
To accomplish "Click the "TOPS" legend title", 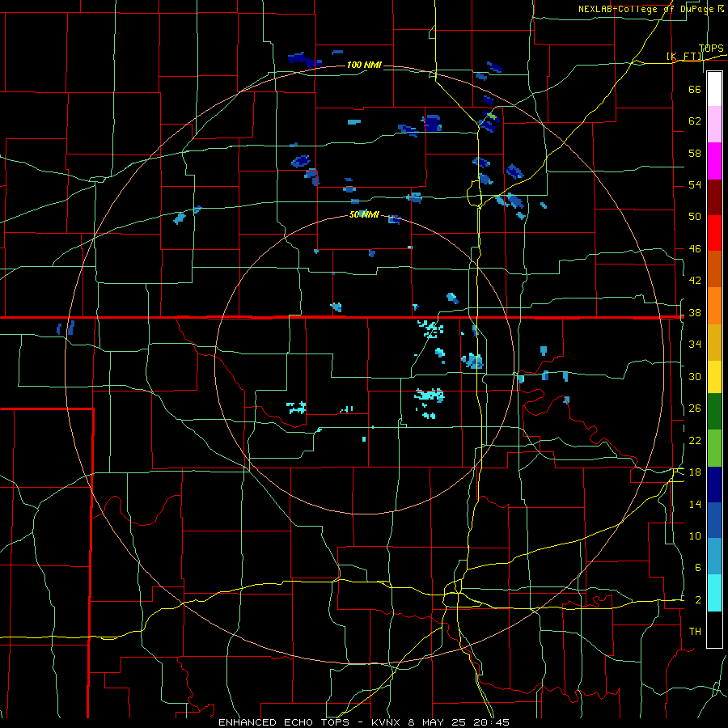I will click(711, 49).
